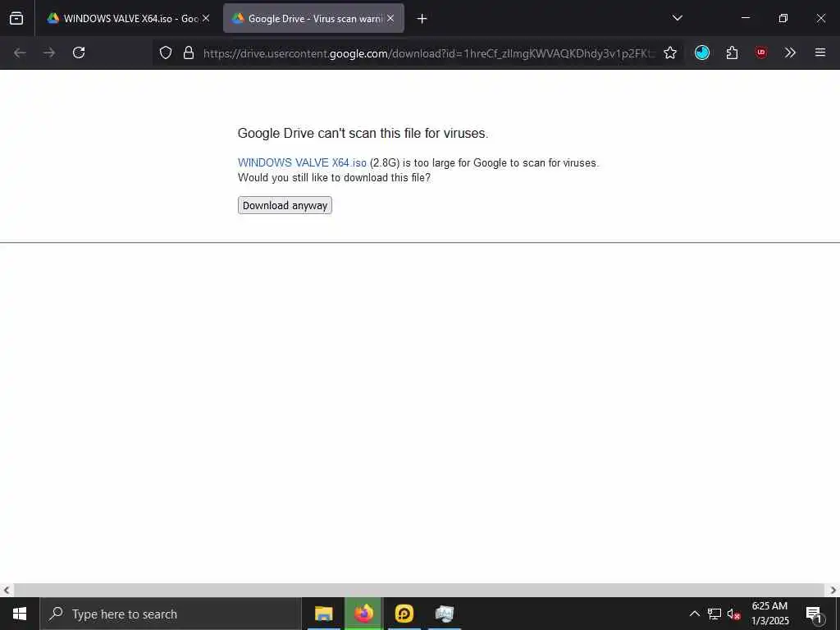Open the WINDOWS VALVE X64.iso file link
840x630 pixels.
[302, 163]
